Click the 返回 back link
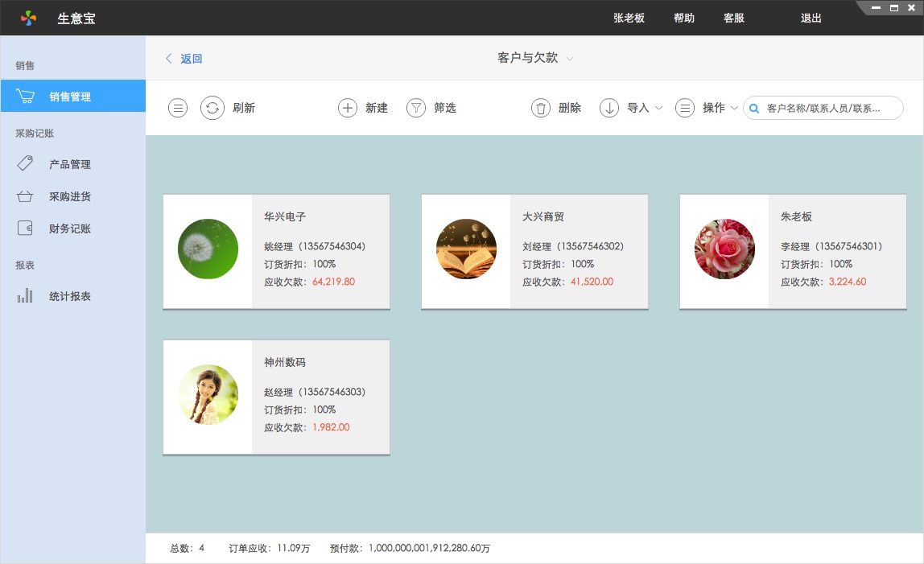This screenshot has height=564, width=924. coord(184,59)
